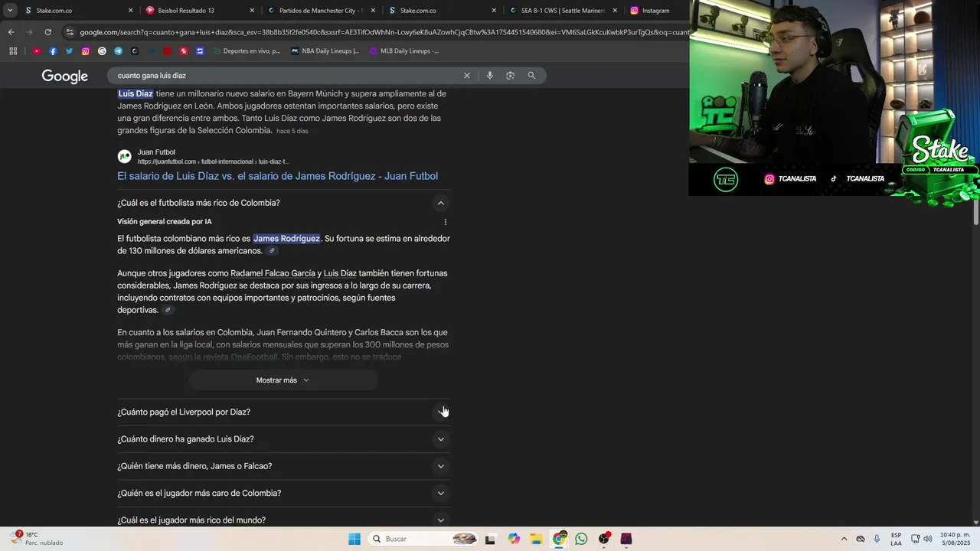Reload the current page

tap(47, 32)
